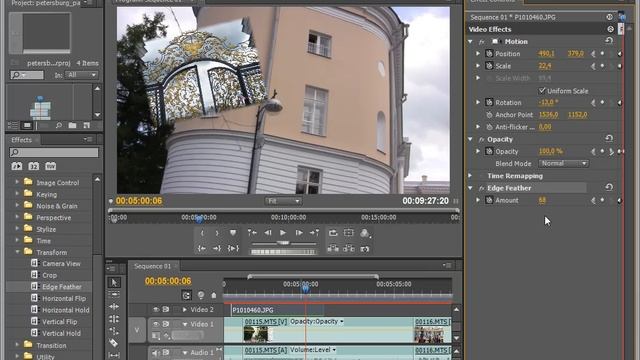Click the Lift button
The width and height of the screenshot is (640, 360).
[x=333, y=249]
